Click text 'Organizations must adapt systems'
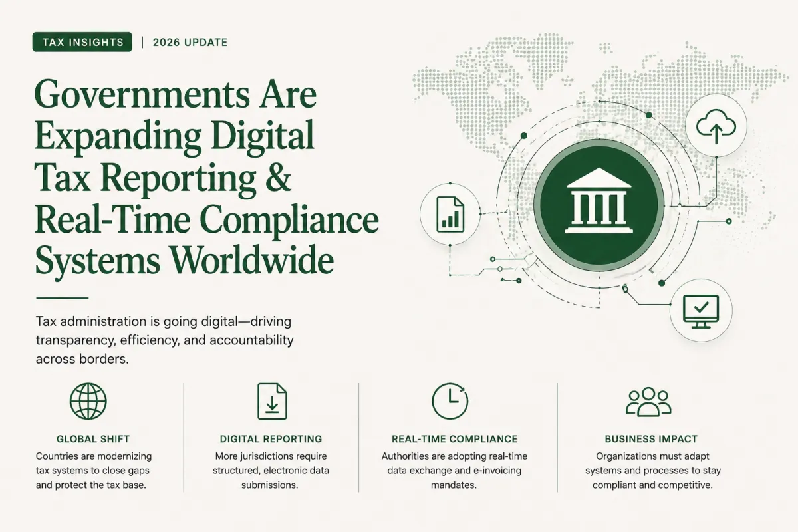Viewport: 798px width, 532px height. coord(653,463)
